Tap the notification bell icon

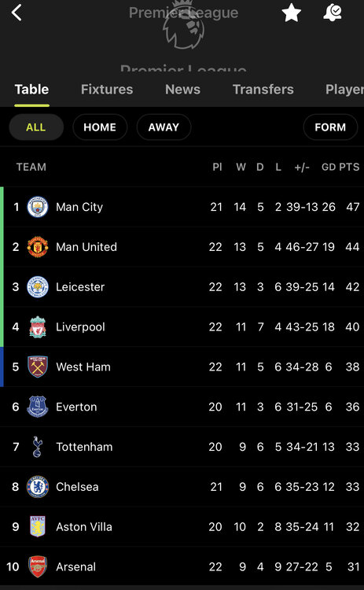333,13
